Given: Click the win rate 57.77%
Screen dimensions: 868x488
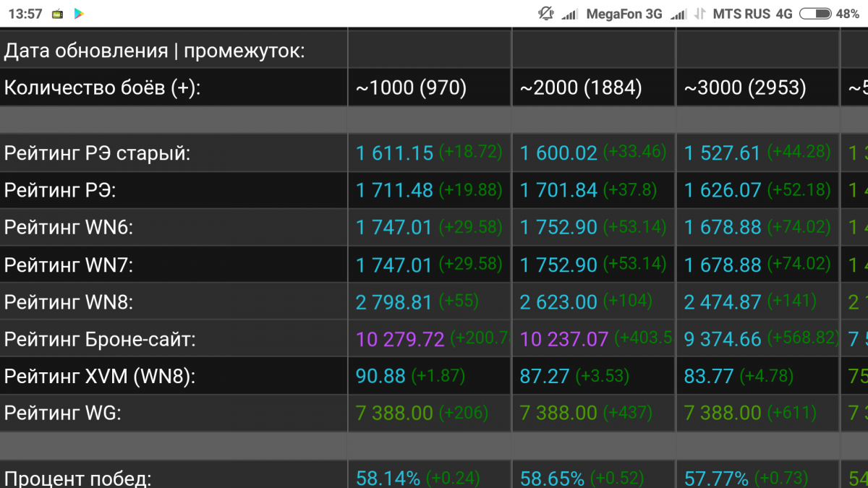Looking at the screenshot, I should pyautogui.click(x=716, y=479).
